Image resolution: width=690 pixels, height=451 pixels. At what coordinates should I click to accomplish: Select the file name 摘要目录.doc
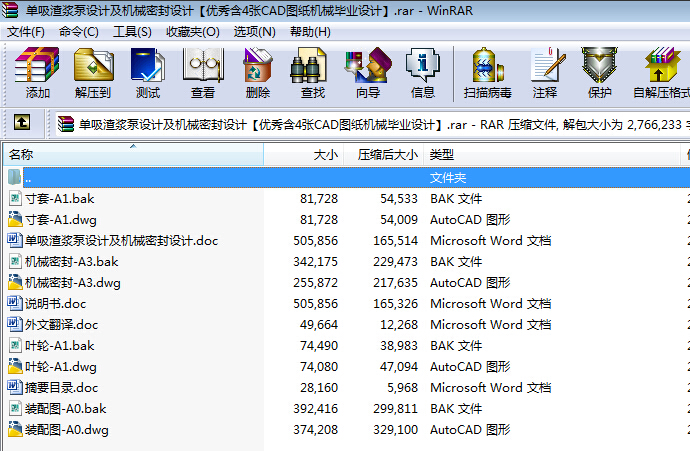coord(62,388)
